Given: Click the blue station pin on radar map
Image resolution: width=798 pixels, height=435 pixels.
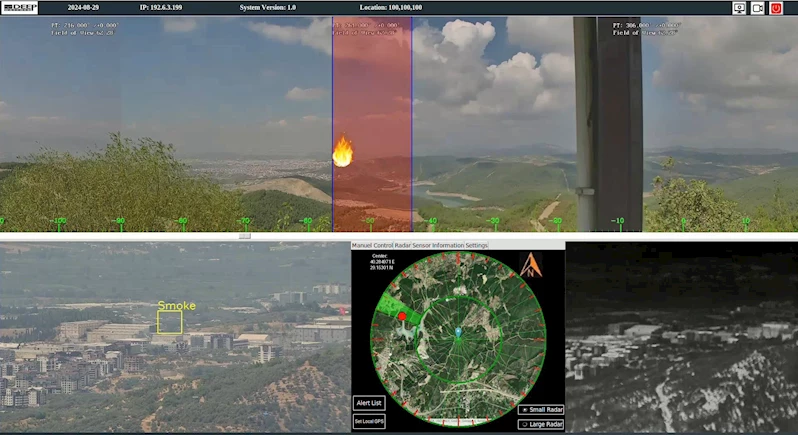Looking at the screenshot, I should 458,333.
